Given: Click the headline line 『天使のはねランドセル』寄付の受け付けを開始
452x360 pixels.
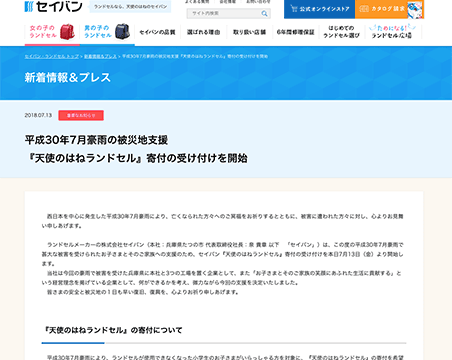Looking at the screenshot, I should tap(136, 158).
